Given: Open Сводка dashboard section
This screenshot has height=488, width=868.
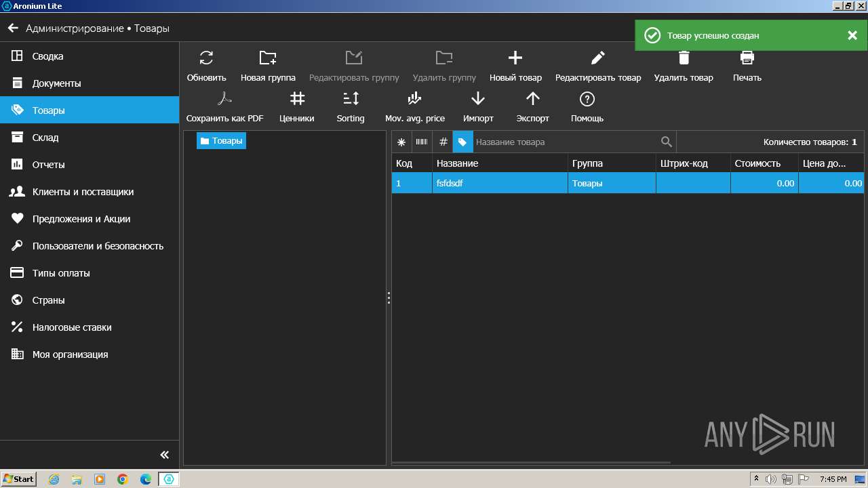Looking at the screenshot, I should click(x=90, y=56).
